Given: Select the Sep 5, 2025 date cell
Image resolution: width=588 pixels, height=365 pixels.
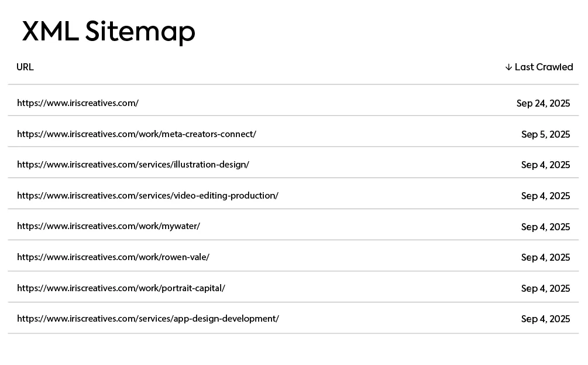Looking at the screenshot, I should pos(545,134).
